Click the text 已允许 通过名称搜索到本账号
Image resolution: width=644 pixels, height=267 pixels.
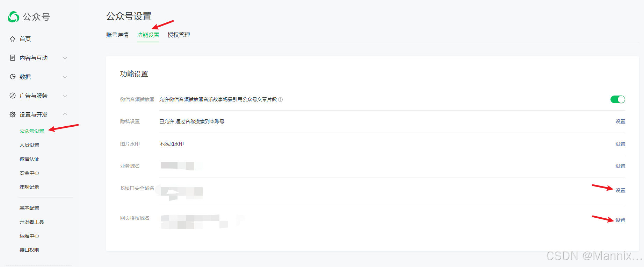pyautogui.click(x=192, y=121)
